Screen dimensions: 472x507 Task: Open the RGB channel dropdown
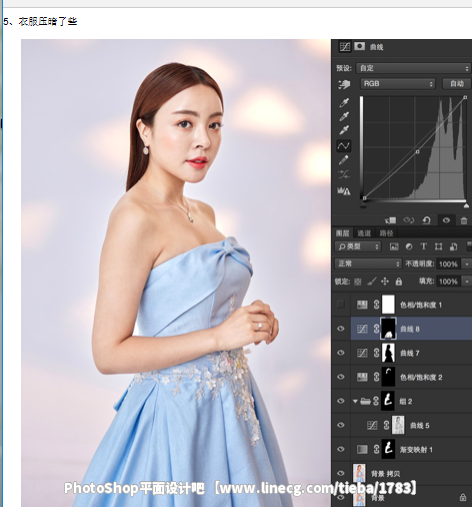398,84
